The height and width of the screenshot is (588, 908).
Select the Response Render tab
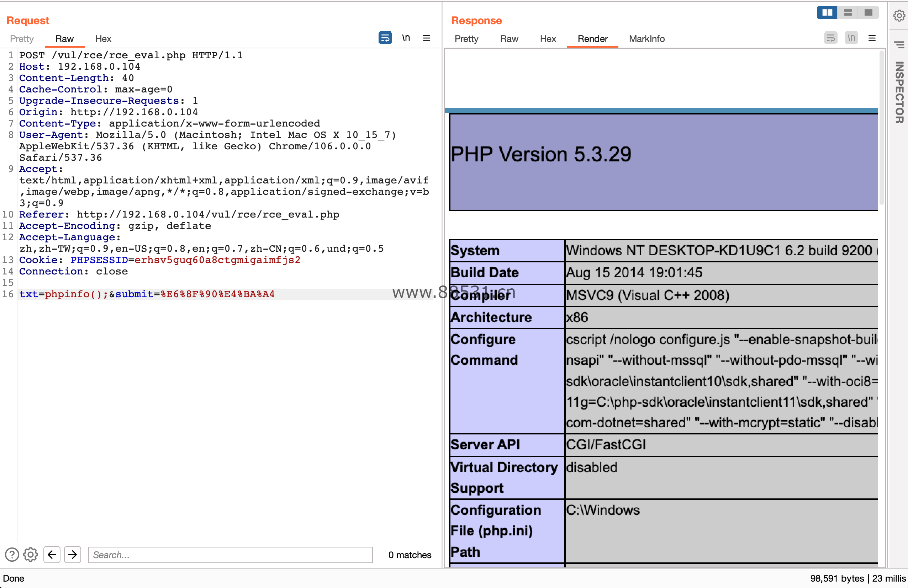[592, 38]
